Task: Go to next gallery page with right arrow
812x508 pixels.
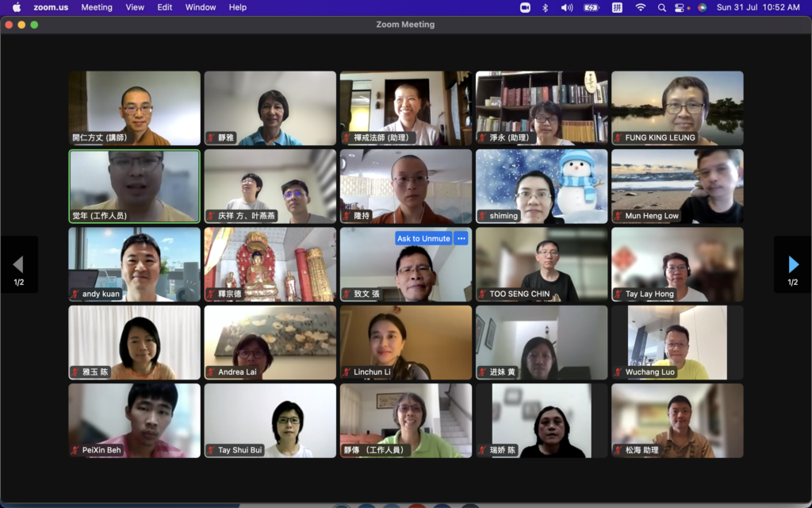Action: (x=792, y=265)
